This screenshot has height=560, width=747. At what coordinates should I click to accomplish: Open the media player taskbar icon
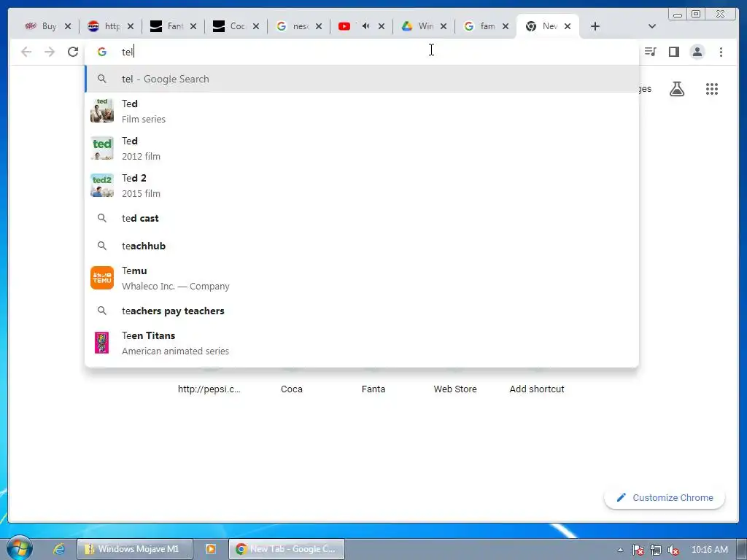pyautogui.click(x=211, y=549)
